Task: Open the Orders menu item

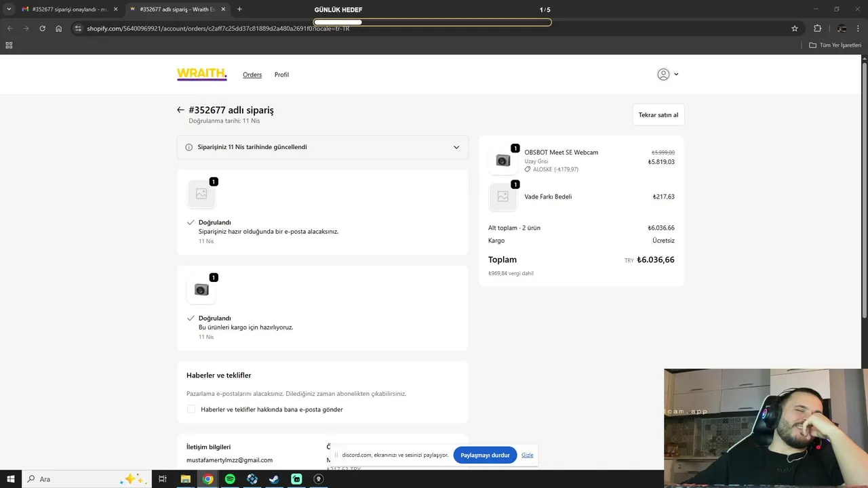Action: tap(252, 75)
